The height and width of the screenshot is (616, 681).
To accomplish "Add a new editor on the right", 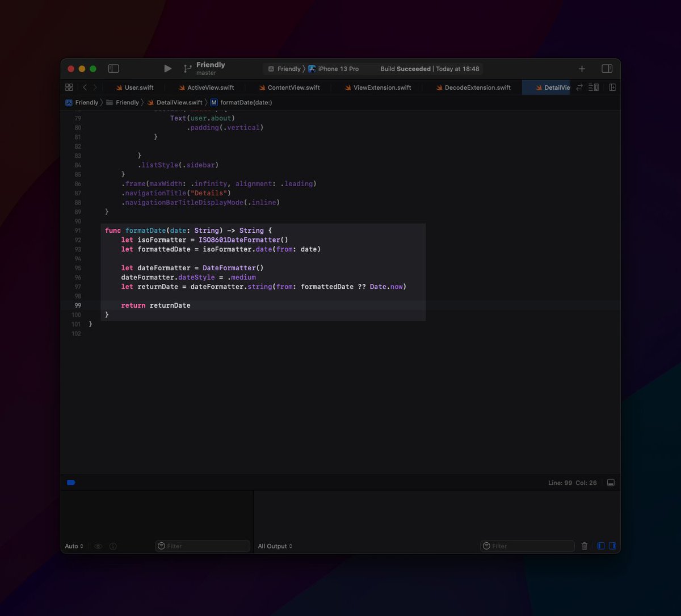I will pos(612,87).
